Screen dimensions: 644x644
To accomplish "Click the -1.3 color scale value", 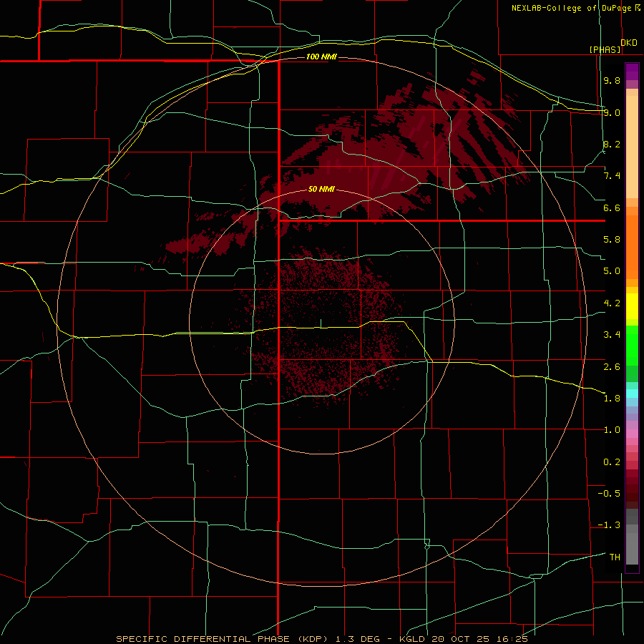I will pyautogui.click(x=609, y=525).
